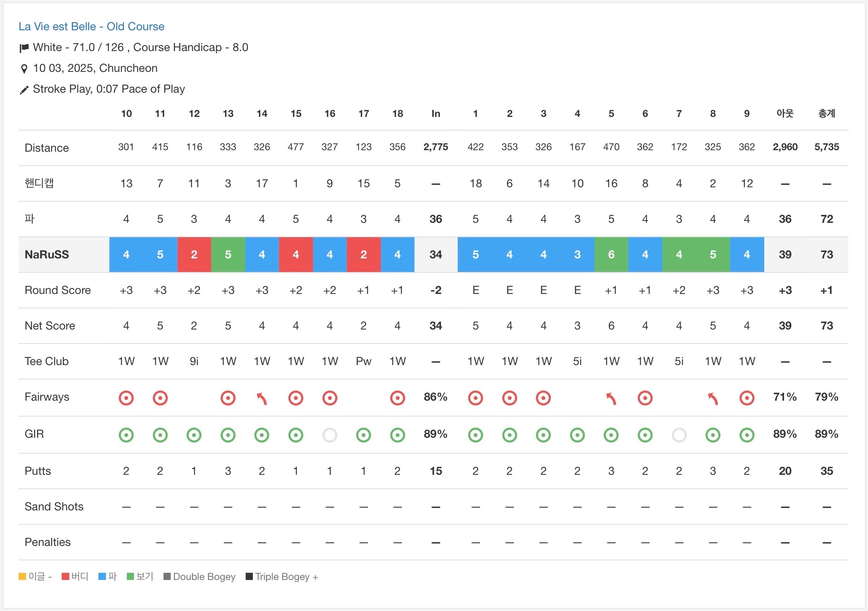Click hole 5 red fairway miss arrow

click(x=611, y=398)
